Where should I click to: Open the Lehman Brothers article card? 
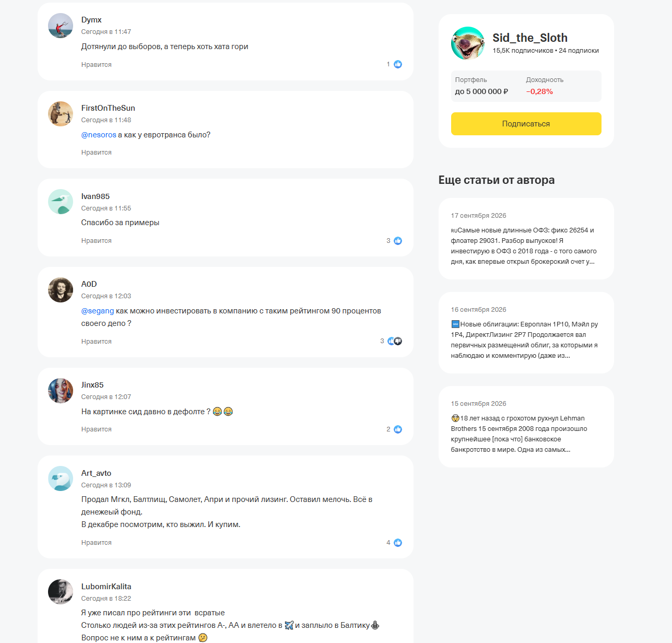click(x=526, y=427)
